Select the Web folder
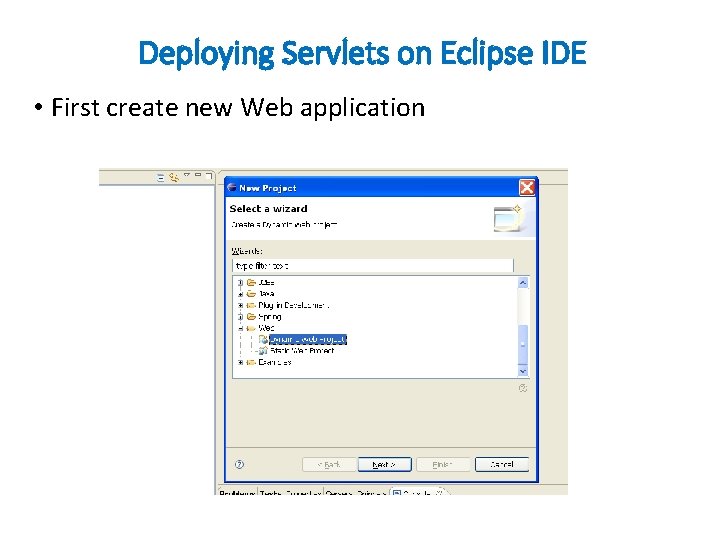 266,328
